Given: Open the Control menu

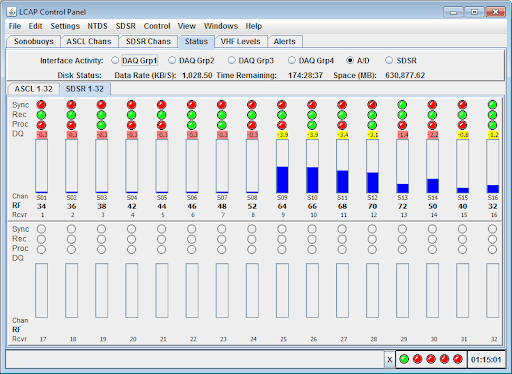Looking at the screenshot, I should (157, 26).
